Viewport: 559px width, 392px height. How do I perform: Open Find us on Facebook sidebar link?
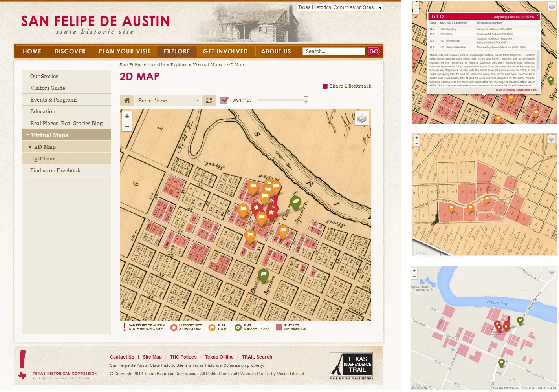coord(66,170)
